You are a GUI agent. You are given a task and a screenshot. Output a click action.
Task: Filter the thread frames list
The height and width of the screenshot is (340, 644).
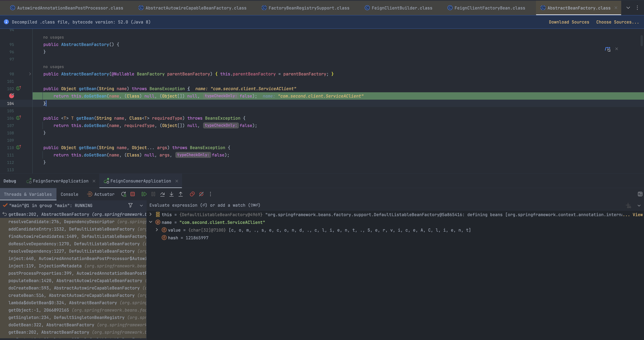[130, 205]
